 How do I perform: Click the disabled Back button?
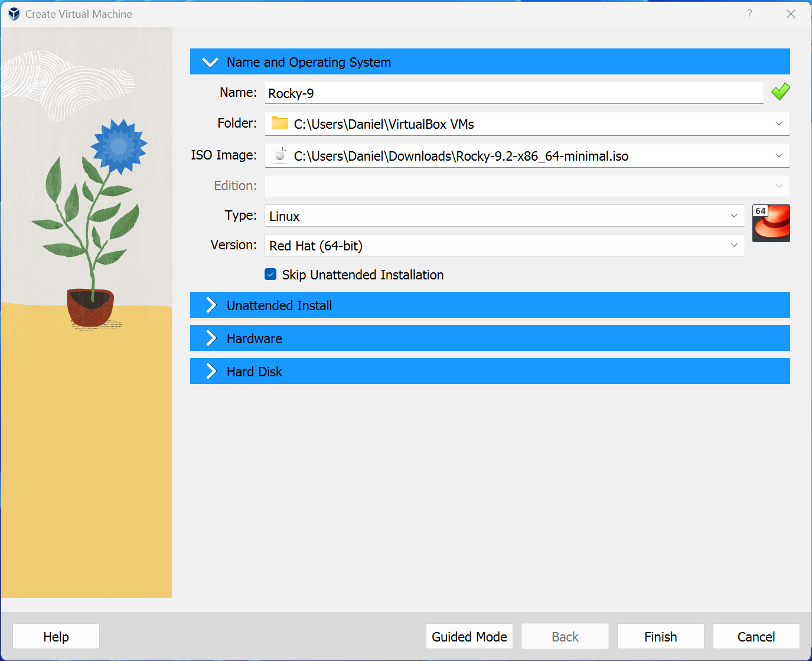[565, 636]
